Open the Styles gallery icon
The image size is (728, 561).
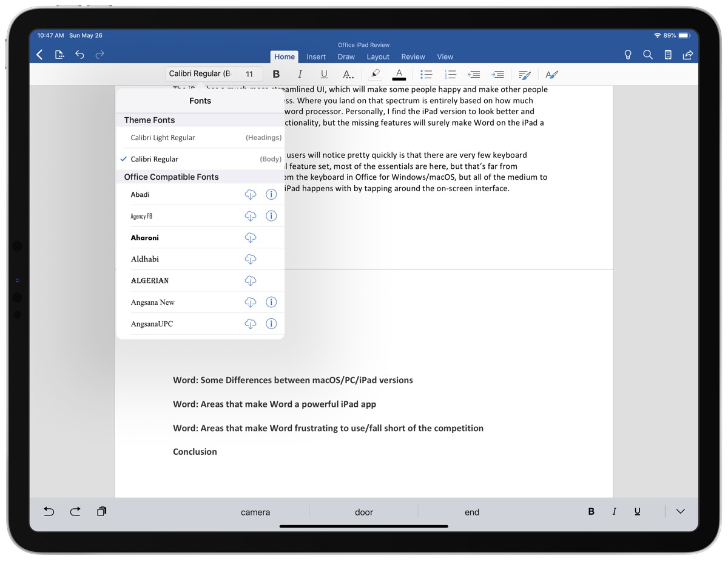551,74
